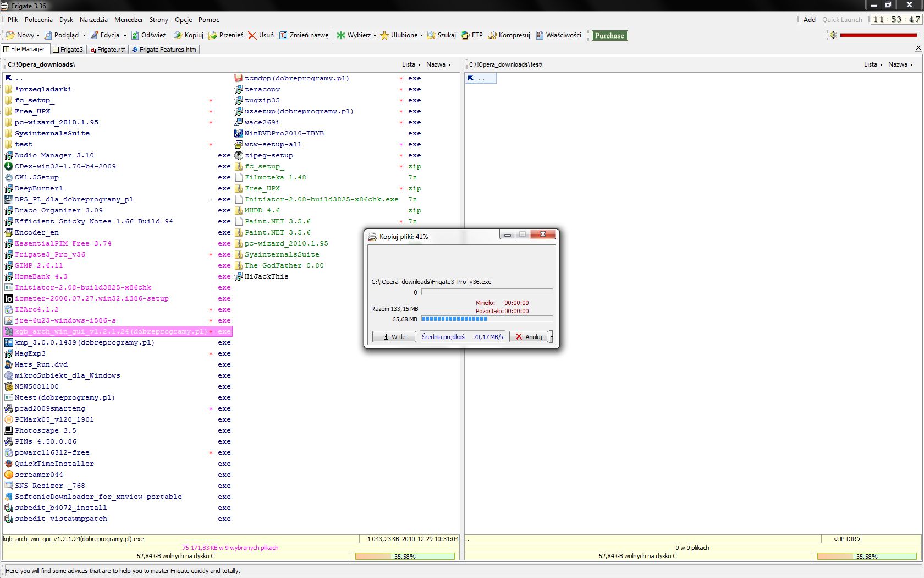Open Podgląd preview tool
Image resolution: width=924 pixels, height=578 pixels.
pos(62,35)
